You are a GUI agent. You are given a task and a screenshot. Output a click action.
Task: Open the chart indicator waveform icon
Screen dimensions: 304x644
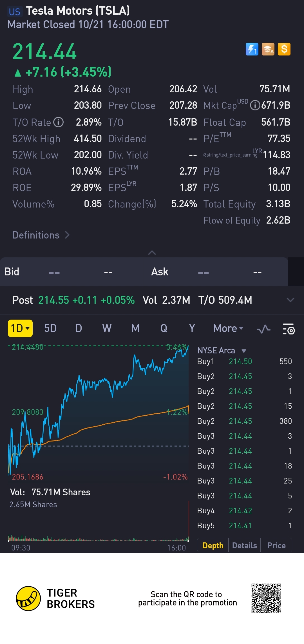point(264,329)
